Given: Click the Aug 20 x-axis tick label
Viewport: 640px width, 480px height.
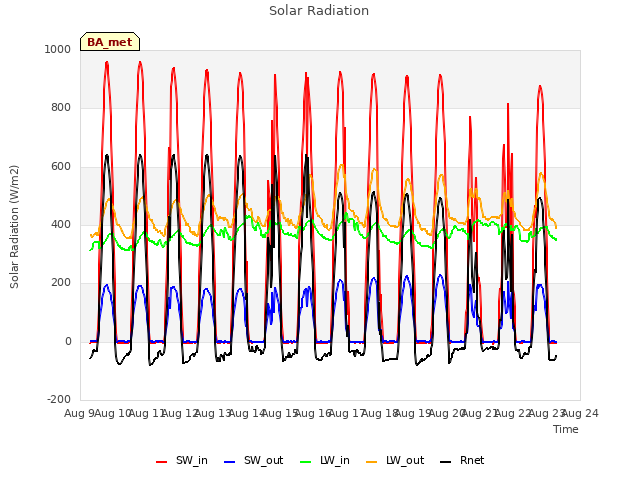Looking at the screenshot, I should pos(447,413).
